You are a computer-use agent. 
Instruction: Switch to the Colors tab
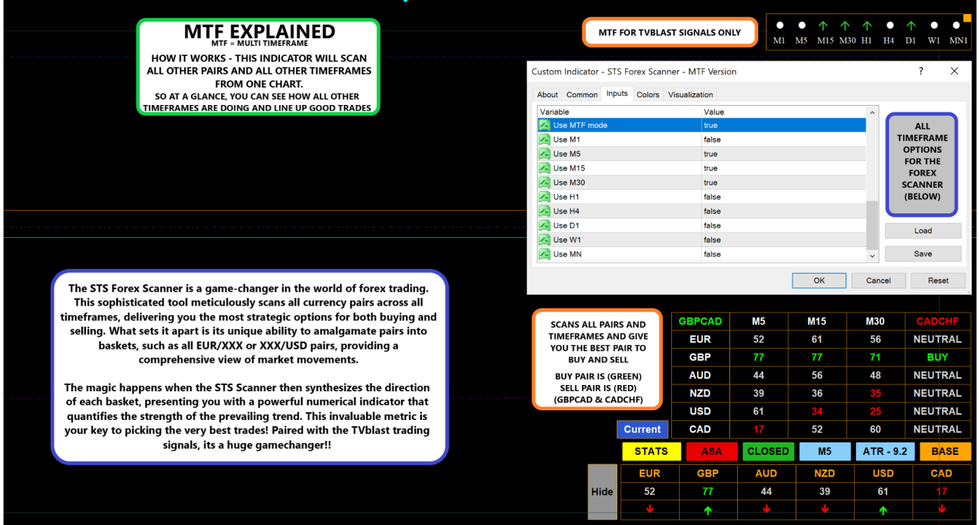pos(647,94)
